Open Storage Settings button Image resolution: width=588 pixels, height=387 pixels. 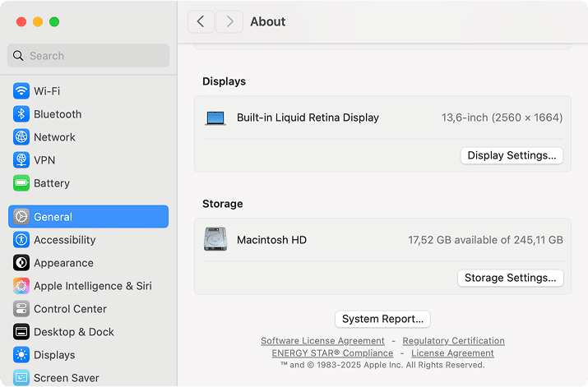(510, 278)
